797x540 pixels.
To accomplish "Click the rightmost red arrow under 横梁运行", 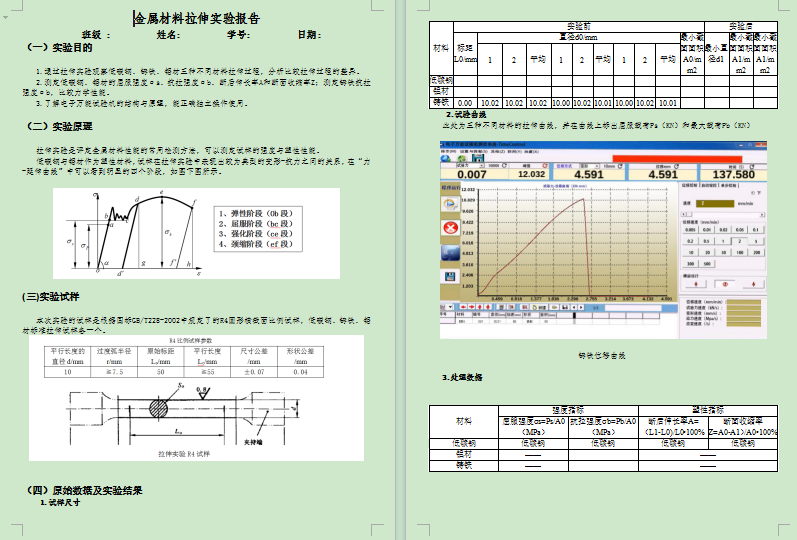I will 753,284.
